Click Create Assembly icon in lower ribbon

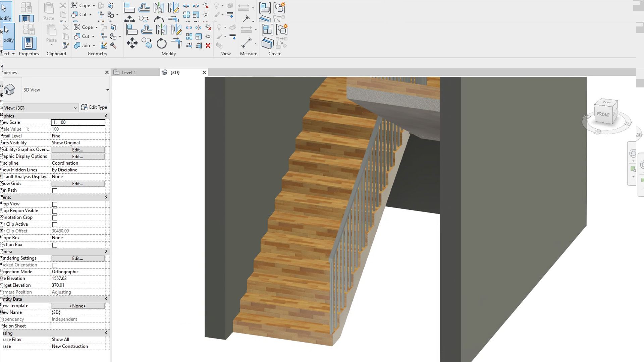tap(267, 30)
